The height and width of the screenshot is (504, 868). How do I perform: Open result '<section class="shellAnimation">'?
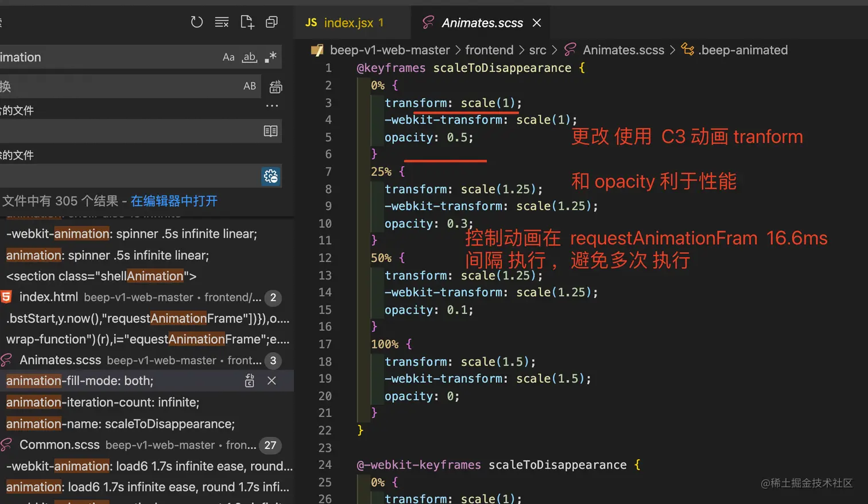click(101, 276)
